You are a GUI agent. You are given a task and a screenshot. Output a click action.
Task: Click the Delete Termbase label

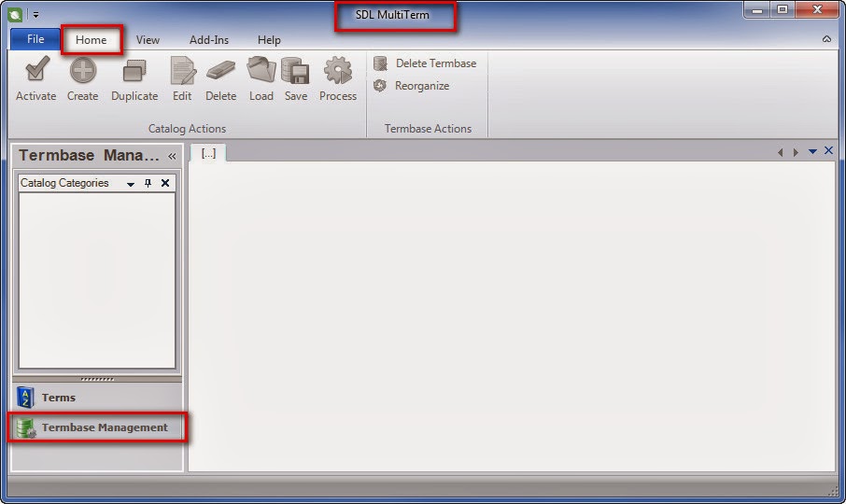pyautogui.click(x=436, y=63)
